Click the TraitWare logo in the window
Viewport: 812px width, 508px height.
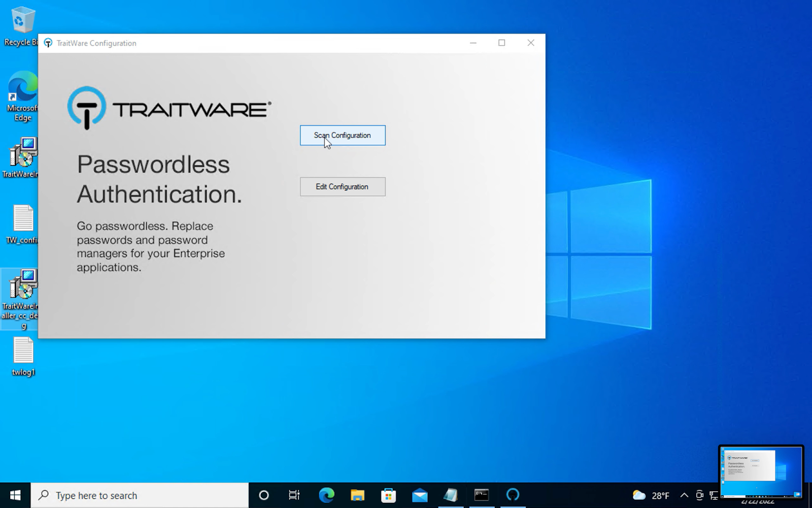pos(169,108)
